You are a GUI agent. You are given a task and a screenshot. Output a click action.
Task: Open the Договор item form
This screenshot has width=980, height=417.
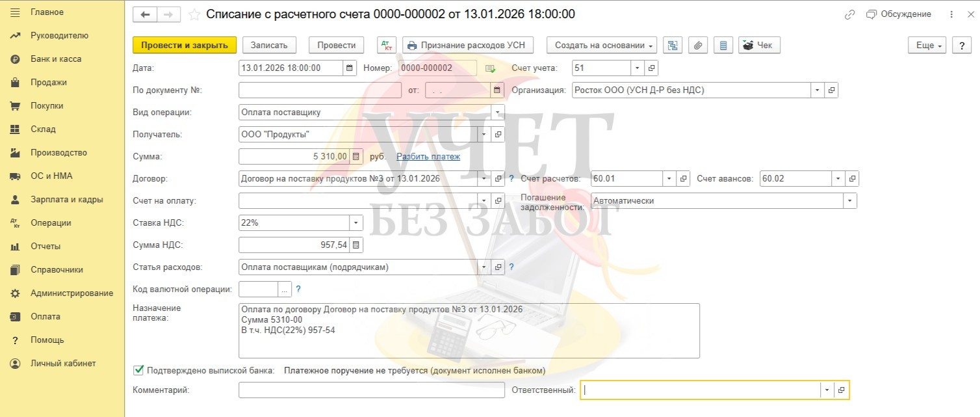click(498, 178)
